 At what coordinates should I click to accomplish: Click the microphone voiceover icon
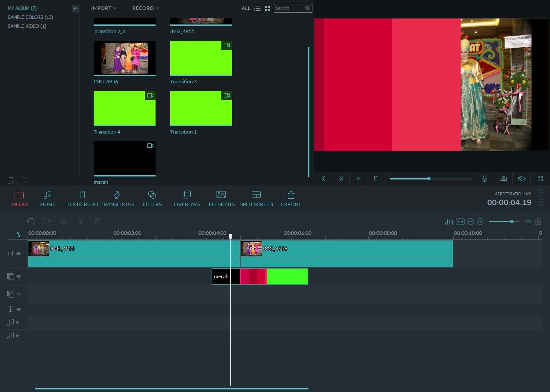485,179
